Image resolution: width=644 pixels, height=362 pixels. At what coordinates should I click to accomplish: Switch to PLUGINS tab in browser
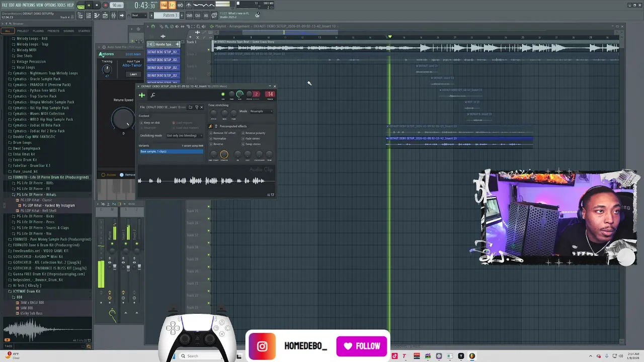38,31
